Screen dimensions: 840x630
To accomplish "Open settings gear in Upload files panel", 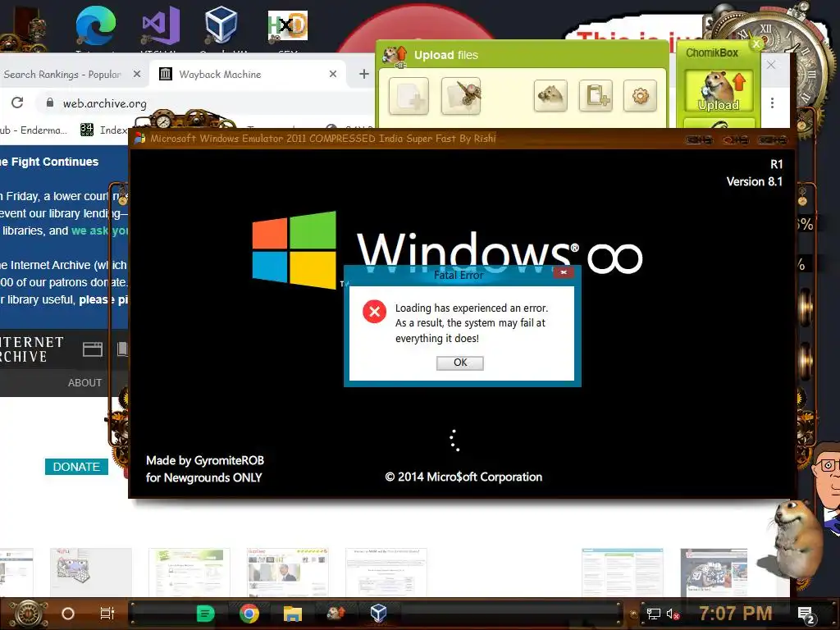I will coord(640,97).
